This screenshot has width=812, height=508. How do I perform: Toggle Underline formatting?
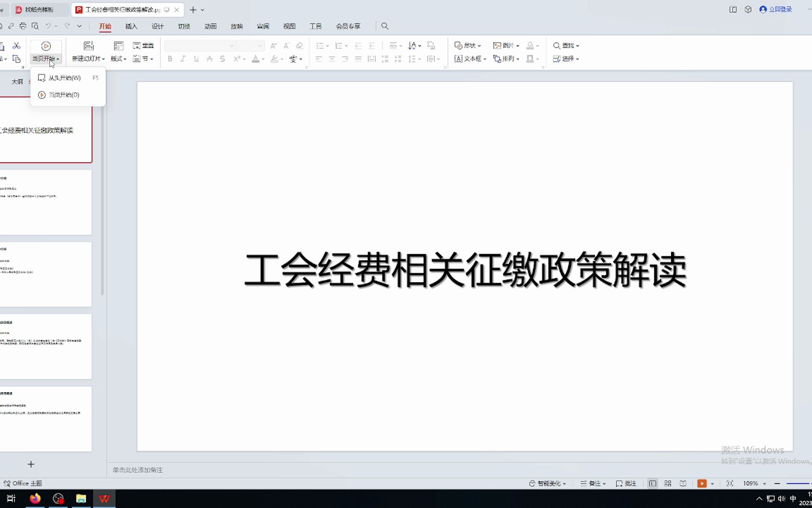coord(196,59)
